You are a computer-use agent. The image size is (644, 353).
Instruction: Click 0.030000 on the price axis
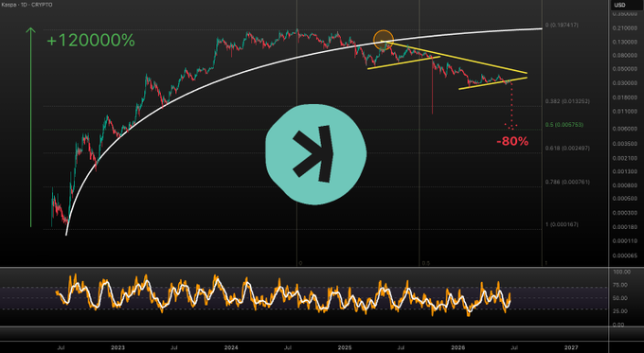pos(625,83)
